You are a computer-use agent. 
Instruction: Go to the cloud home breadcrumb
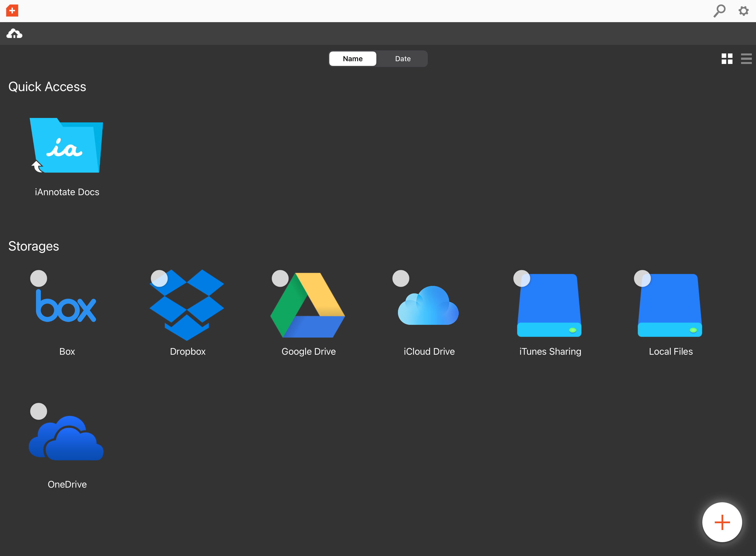click(14, 34)
